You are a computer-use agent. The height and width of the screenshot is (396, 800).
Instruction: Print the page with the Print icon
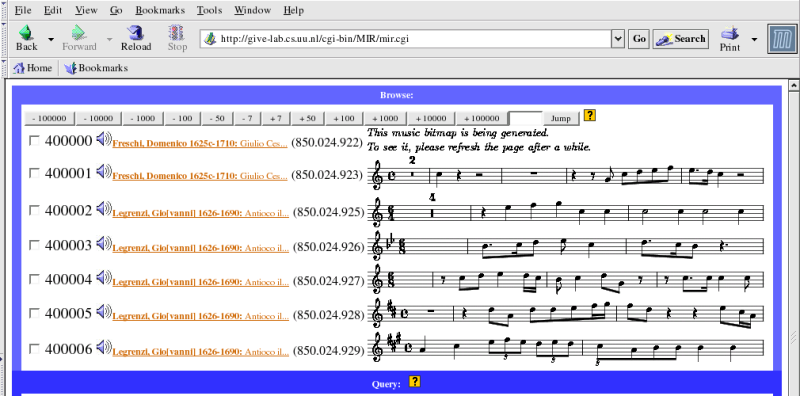click(730, 34)
